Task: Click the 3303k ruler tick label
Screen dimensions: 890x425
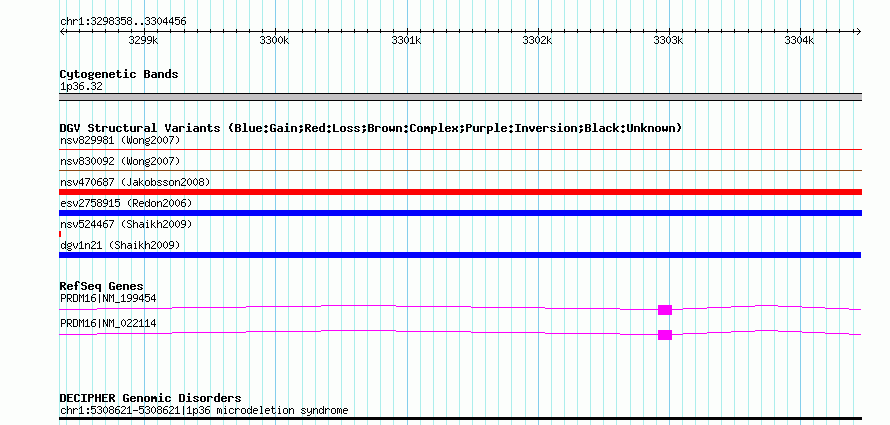Action: (669, 40)
